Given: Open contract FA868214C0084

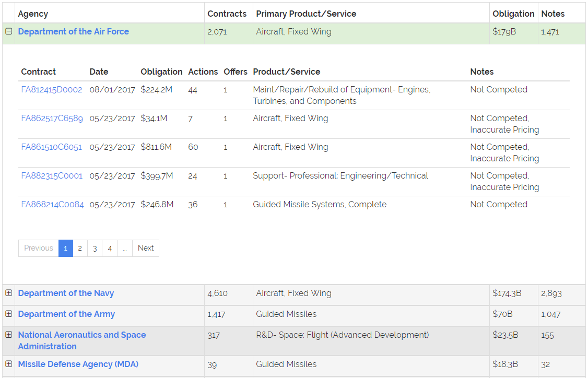Looking at the screenshot, I should (x=52, y=205).
